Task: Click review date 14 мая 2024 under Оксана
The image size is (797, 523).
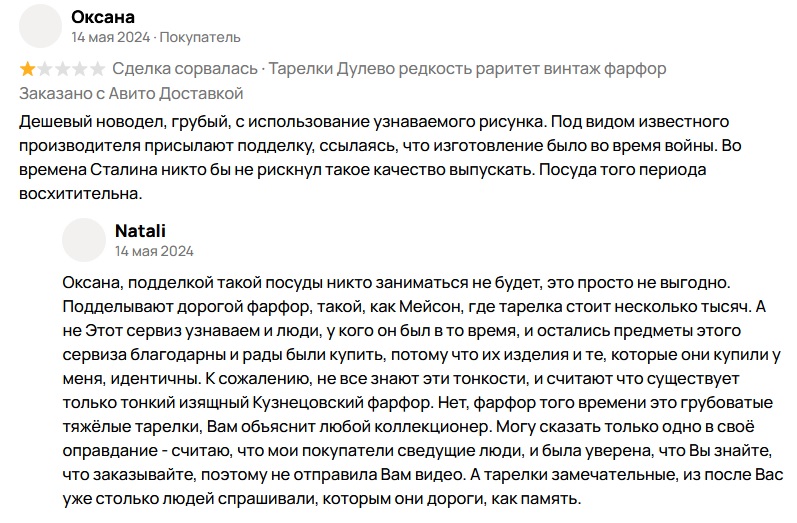Action: coord(111,38)
